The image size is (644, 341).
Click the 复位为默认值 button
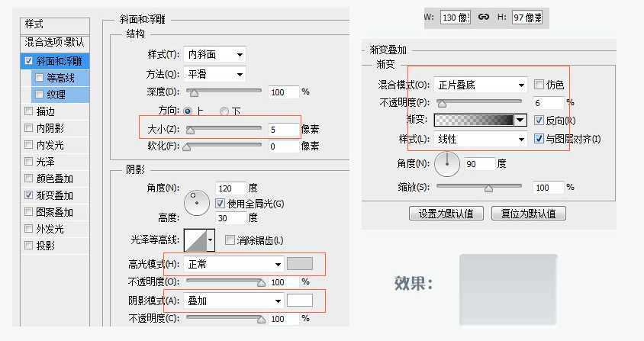point(529,214)
